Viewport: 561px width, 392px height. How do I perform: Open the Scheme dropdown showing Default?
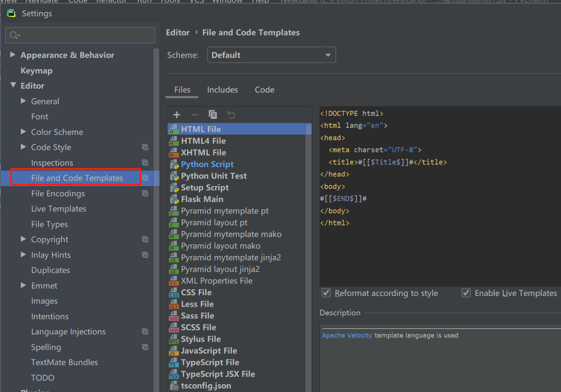coord(272,55)
